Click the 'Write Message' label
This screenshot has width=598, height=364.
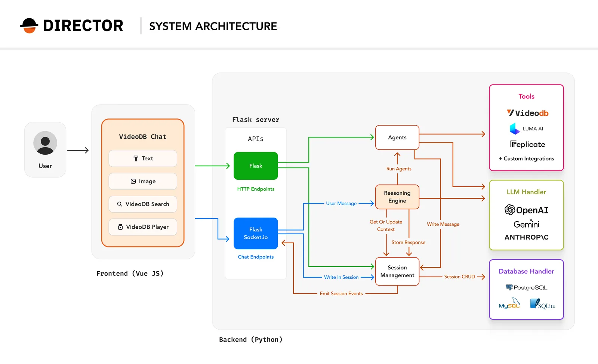pyautogui.click(x=443, y=224)
